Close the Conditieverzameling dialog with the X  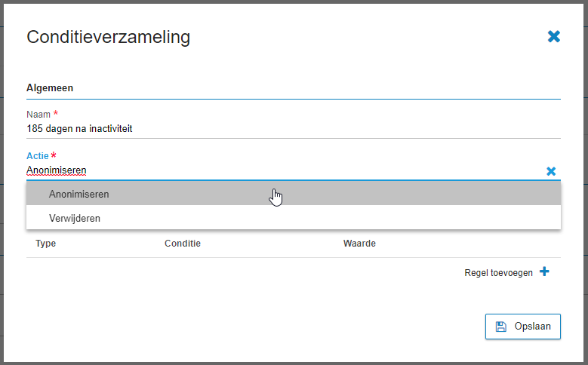553,37
